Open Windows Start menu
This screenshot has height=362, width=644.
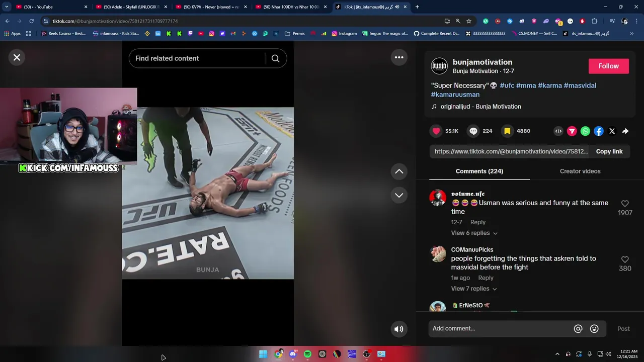pos(263,354)
